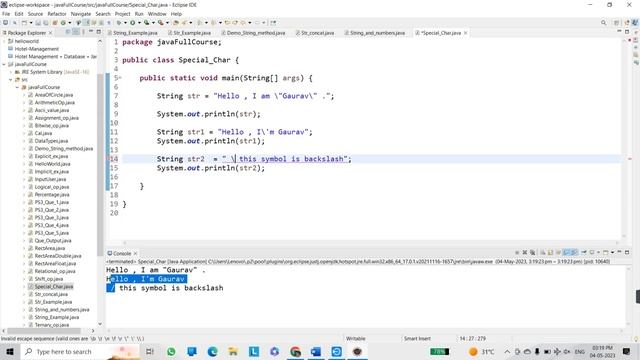Minimize the editor area

coord(619,31)
